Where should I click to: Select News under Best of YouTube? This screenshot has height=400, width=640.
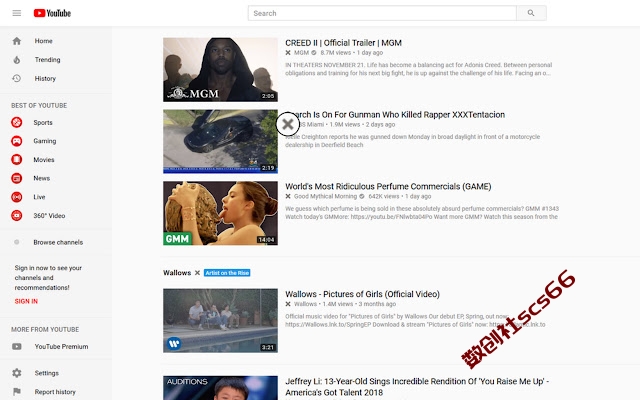click(42, 178)
